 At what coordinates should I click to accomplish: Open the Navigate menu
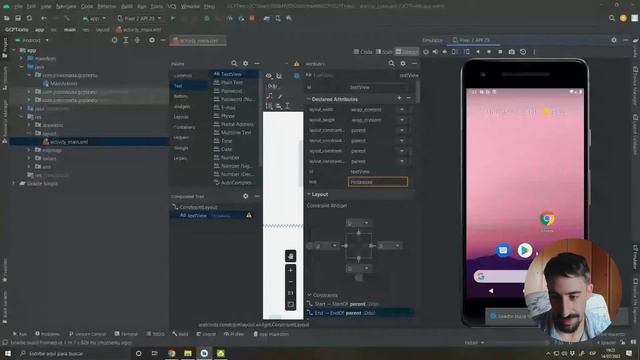(66, 7)
